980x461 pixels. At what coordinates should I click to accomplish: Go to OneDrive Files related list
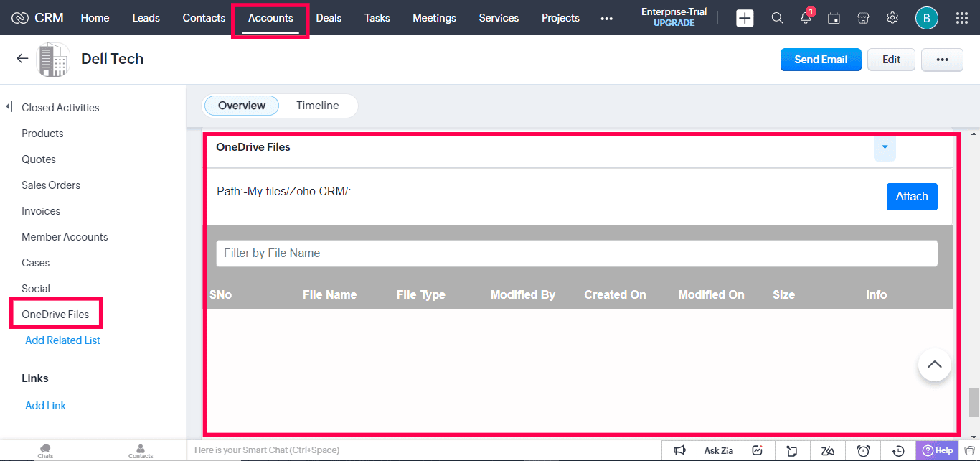(x=55, y=315)
